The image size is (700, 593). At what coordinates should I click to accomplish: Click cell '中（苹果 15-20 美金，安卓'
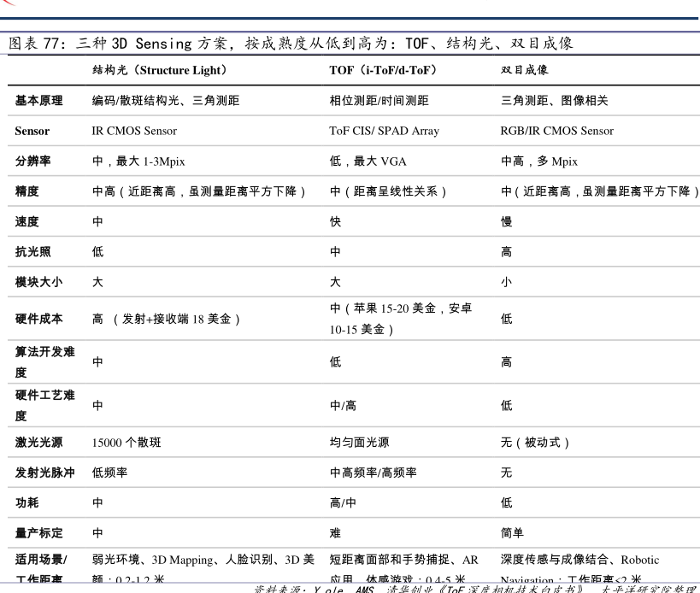point(401,308)
